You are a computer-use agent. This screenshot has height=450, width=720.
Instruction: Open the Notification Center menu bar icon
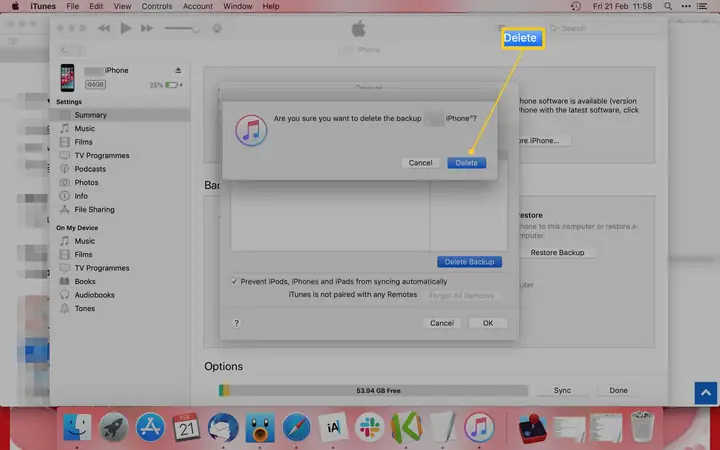coord(702,6)
